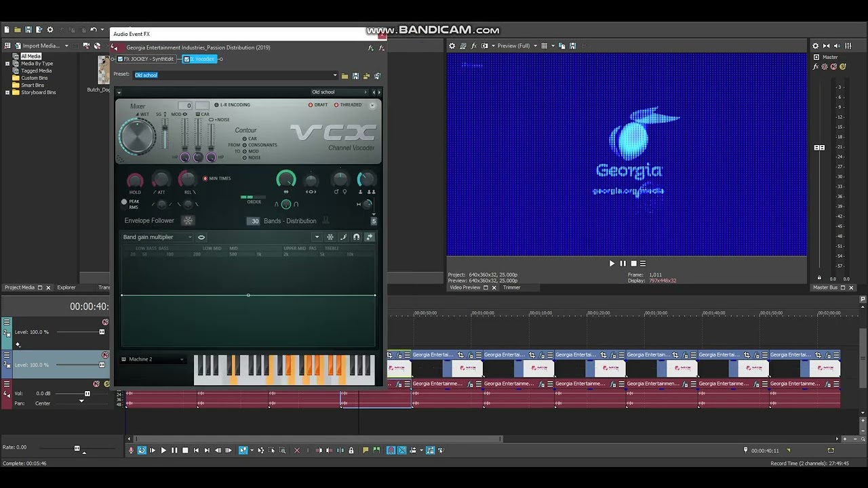Click the Plug-In Chain button in Audio Event FX

[x=370, y=48]
